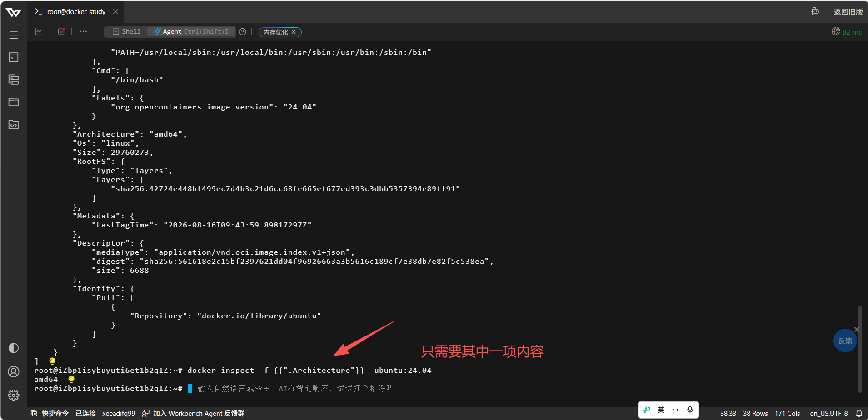Toggle the dark/light theme icon
The height and width of the screenshot is (420, 868).
pos(14,348)
